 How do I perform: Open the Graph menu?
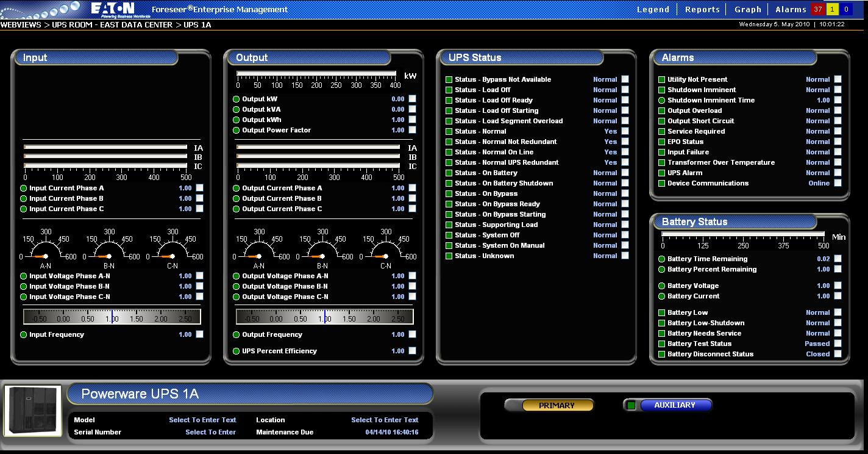747,9
